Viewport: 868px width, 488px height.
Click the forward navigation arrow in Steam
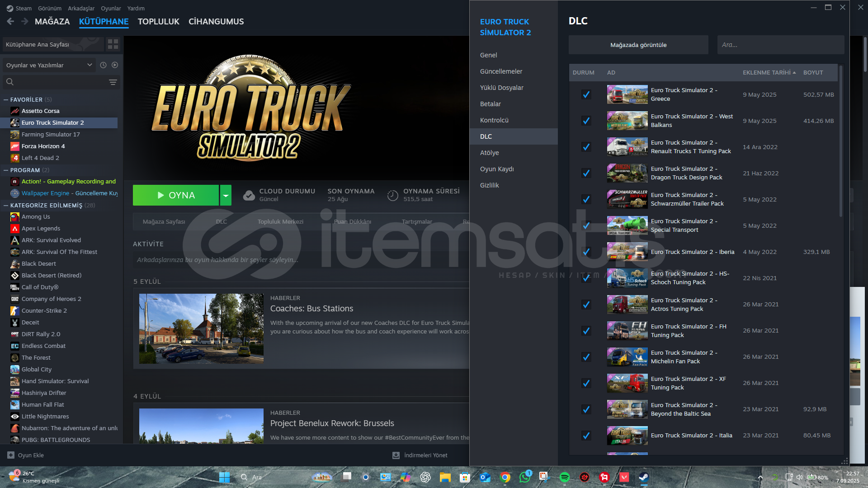25,21
